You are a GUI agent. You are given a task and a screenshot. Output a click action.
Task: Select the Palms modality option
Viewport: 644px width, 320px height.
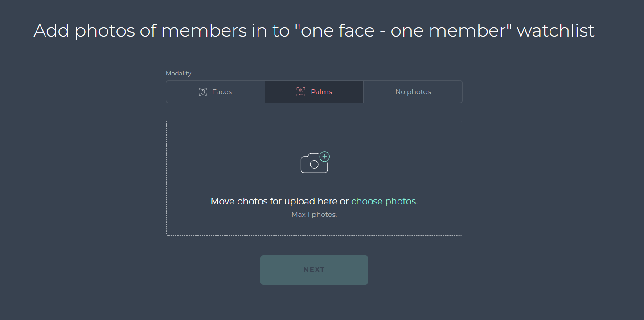pos(314,92)
